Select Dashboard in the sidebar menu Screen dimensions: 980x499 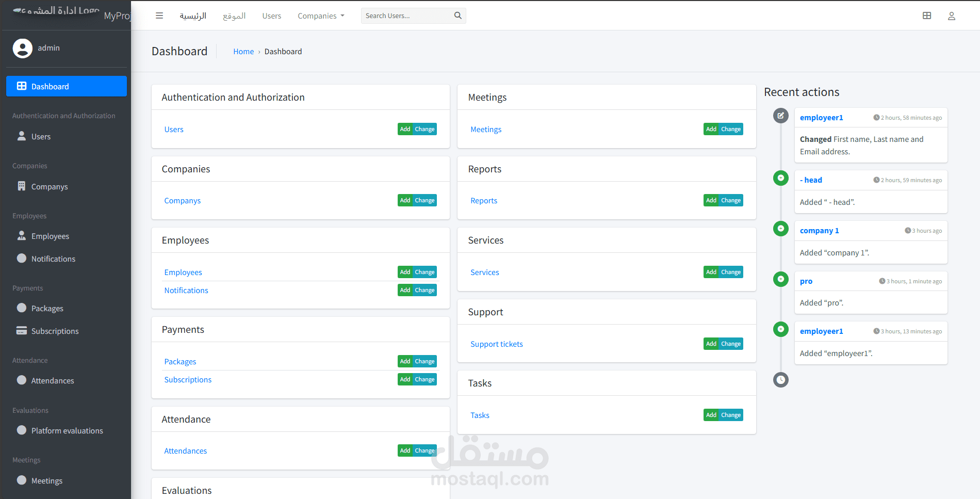pyautogui.click(x=67, y=86)
